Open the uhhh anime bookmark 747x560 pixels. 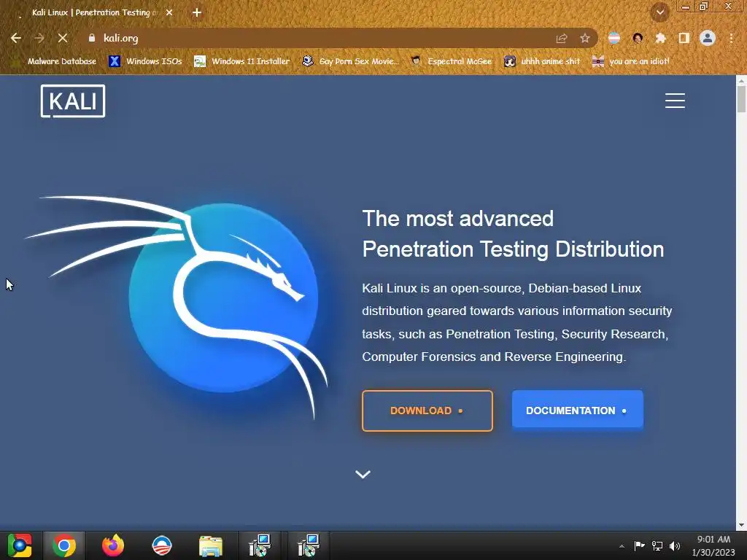coord(543,61)
